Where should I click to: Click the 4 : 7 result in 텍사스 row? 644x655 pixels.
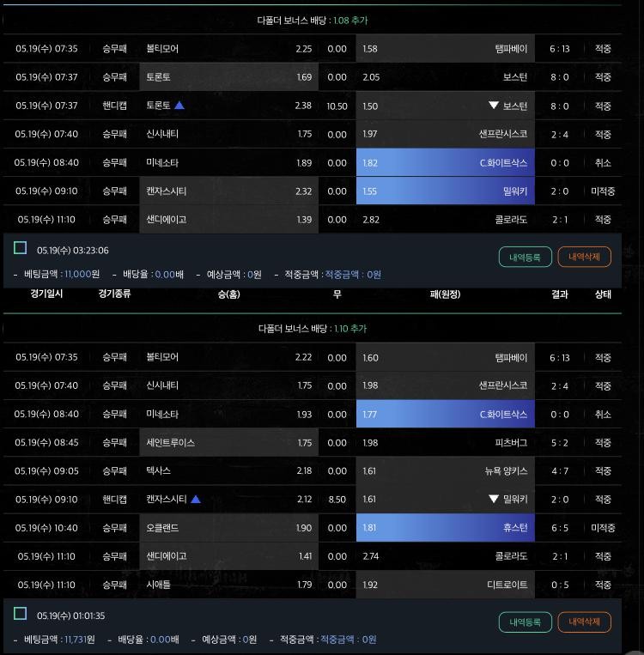click(560, 471)
